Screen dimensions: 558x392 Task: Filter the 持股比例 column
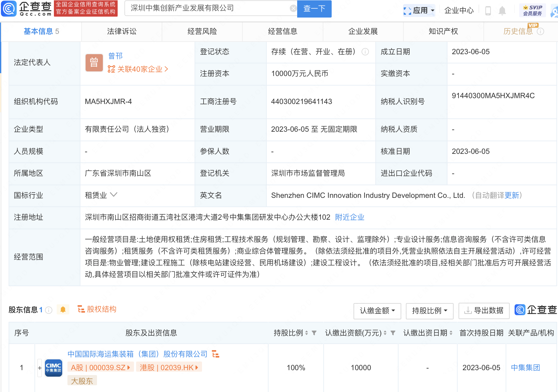314,333
